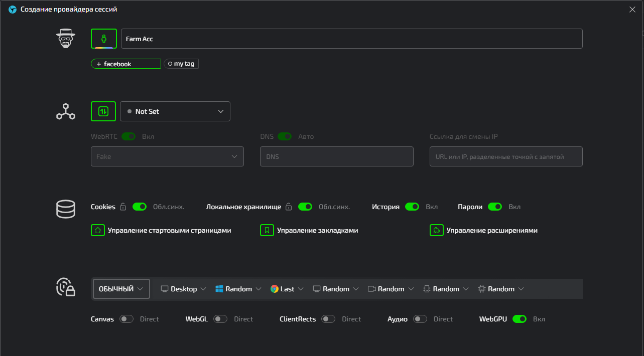
Task: Open the monitor screen Random dropdown
Action: click(336, 289)
